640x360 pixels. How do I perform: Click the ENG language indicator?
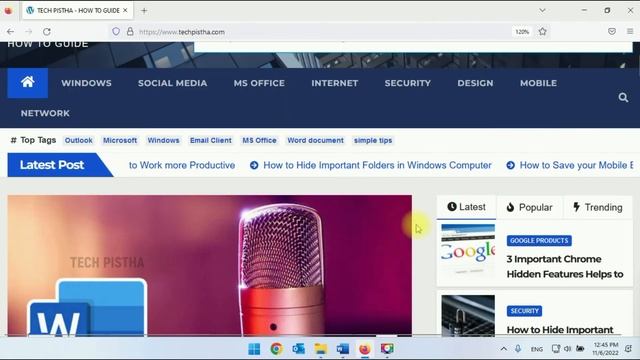click(x=537, y=349)
